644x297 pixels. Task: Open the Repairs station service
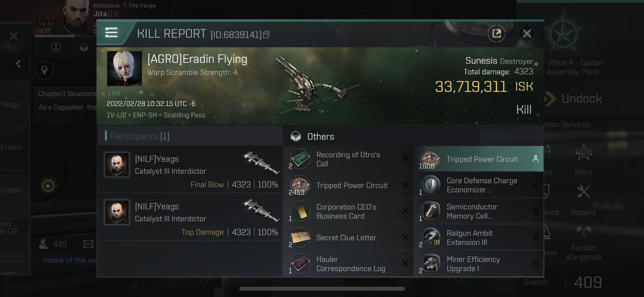[x=583, y=200]
